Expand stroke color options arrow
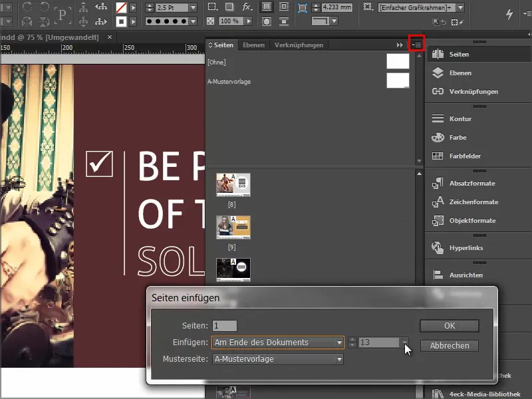532x399 pixels. coord(134,22)
